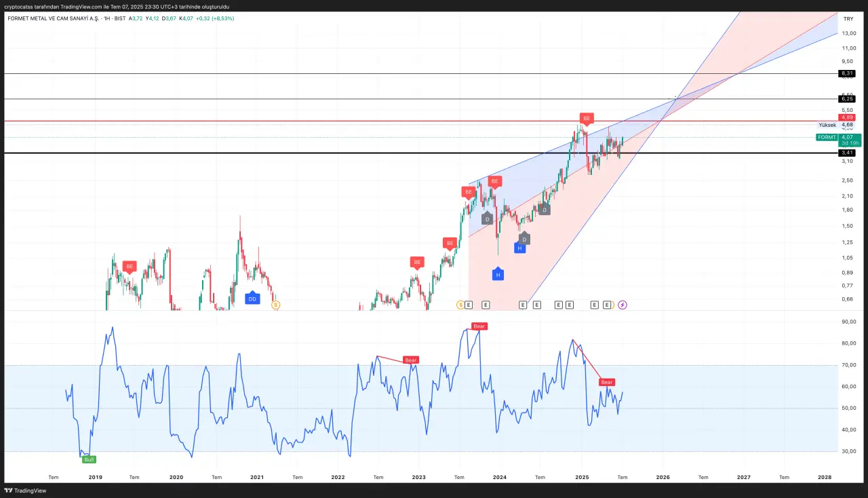Select the leftmost BE marker near 2019
868x498 pixels.
[x=130, y=267]
